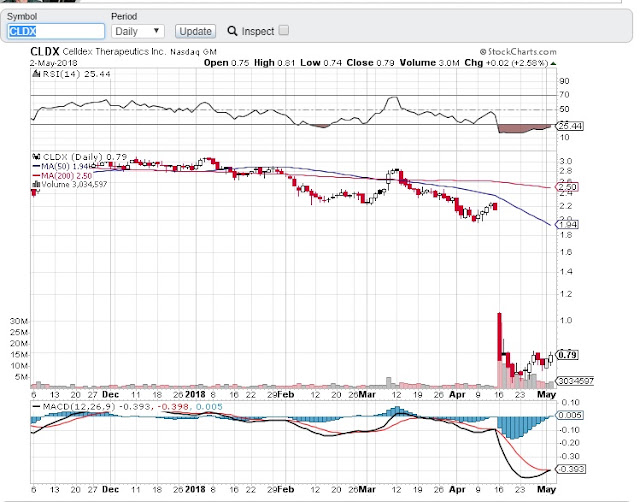This screenshot has height=502, width=640.
Task: Click the candlestick icon beside CLDX (Daily)
Action: click(36, 157)
